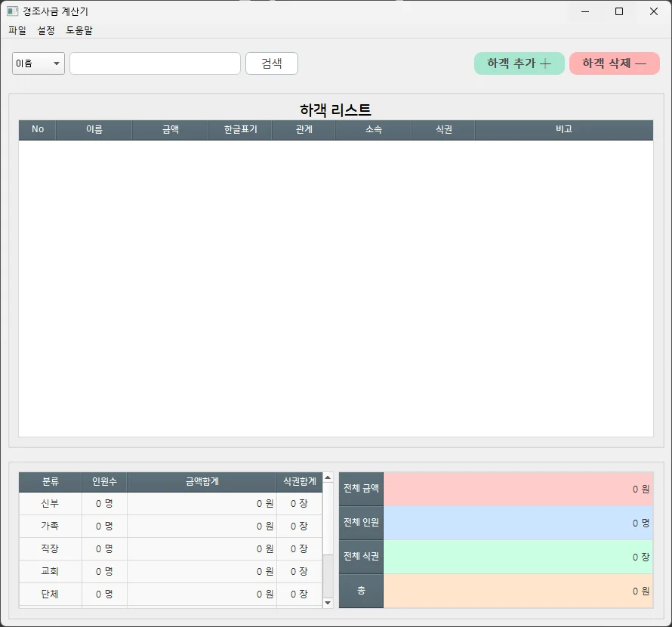Select the 가족 category row
672x627 pixels.
(171, 527)
